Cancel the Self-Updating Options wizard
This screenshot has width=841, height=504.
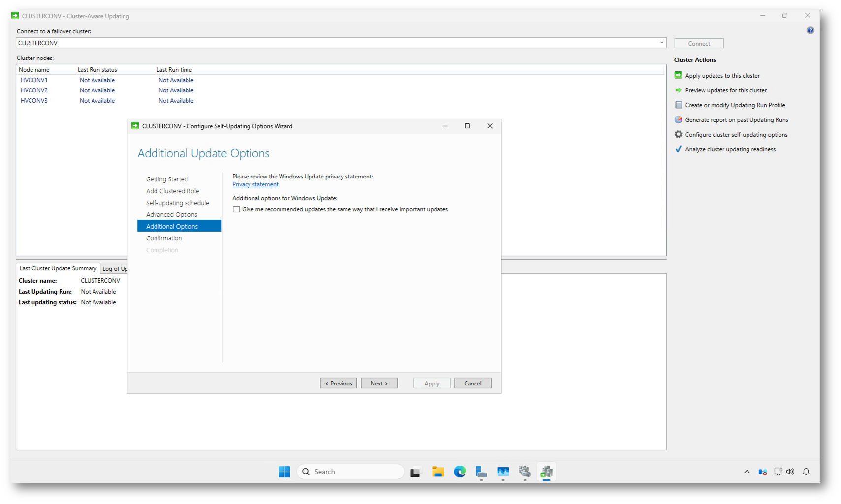472,383
